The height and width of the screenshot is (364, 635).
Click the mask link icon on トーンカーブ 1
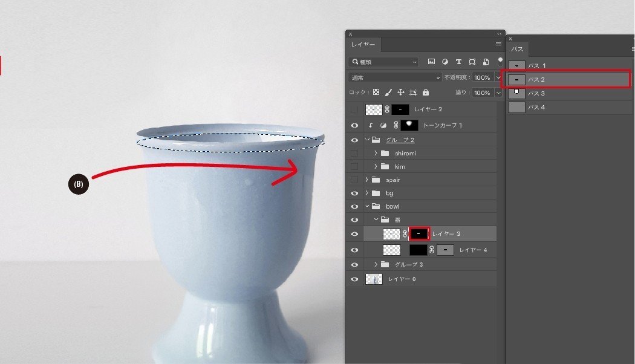pyautogui.click(x=396, y=126)
